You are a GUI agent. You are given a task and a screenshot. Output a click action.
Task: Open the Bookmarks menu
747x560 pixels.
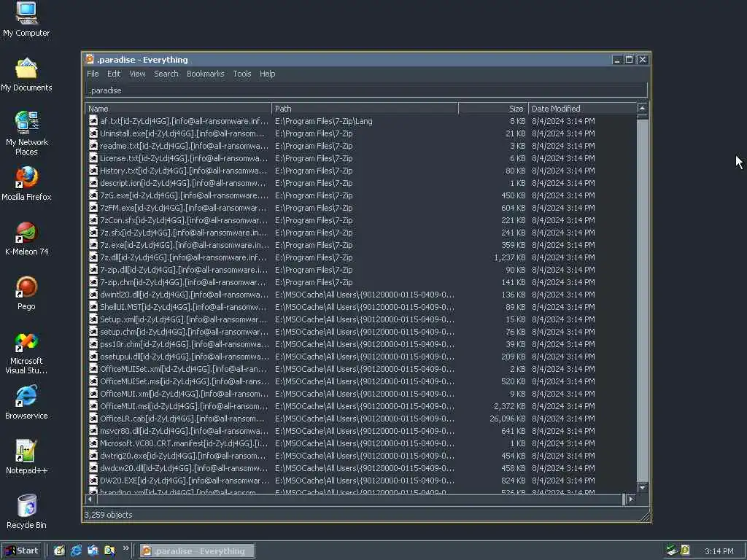205,74
